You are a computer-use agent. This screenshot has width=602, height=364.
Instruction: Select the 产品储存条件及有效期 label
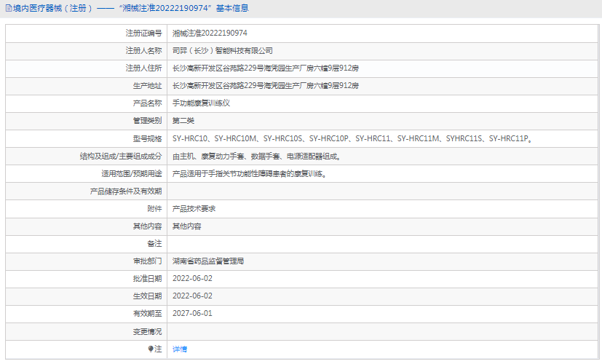tap(126, 191)
